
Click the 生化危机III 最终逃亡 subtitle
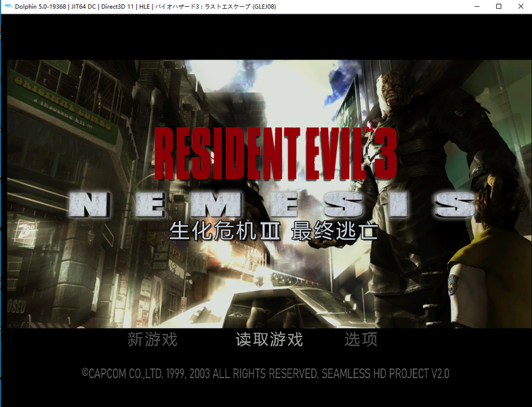274,231
